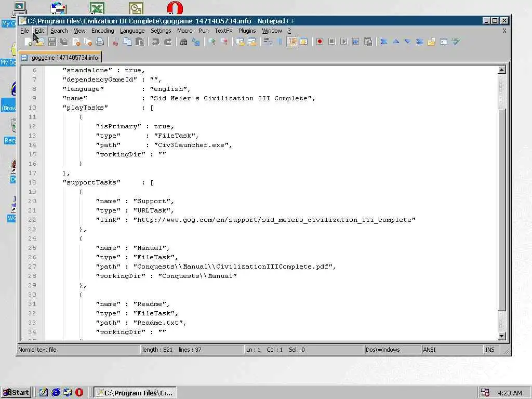Image resolution: width=532 pixels, height=399 pixels.
Task: Save the file using the floppy icon
Action: (x=52, y=42)
